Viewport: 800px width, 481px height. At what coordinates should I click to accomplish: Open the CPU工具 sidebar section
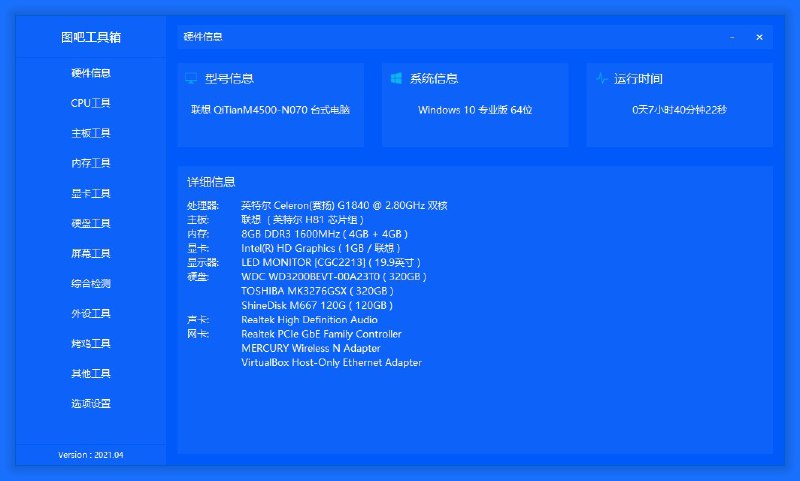coord(91,103)
